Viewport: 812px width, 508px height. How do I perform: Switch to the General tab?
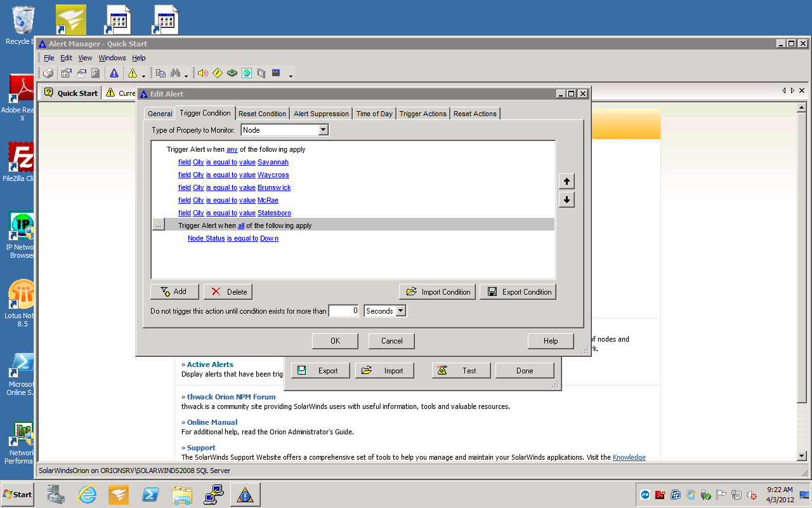coord(160,114)
